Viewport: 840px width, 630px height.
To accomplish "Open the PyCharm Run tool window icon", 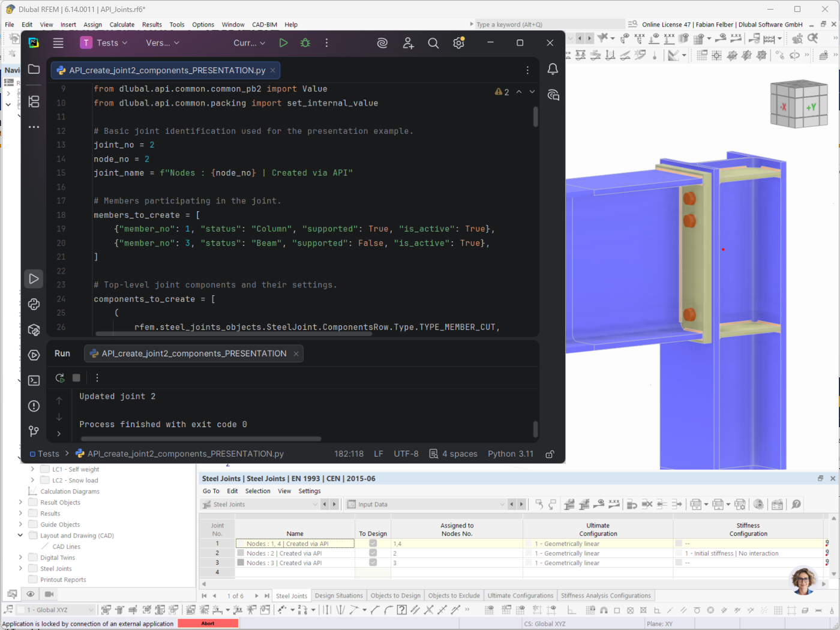I will (34, 279).
